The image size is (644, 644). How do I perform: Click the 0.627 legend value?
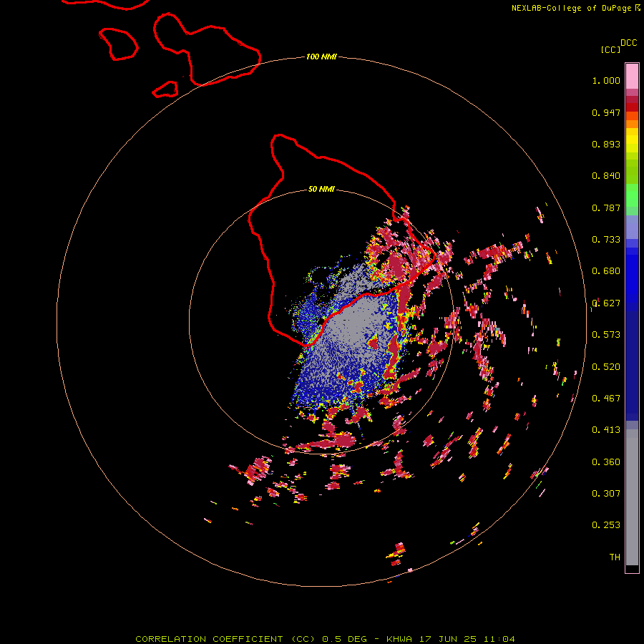[x=606, y=303]
